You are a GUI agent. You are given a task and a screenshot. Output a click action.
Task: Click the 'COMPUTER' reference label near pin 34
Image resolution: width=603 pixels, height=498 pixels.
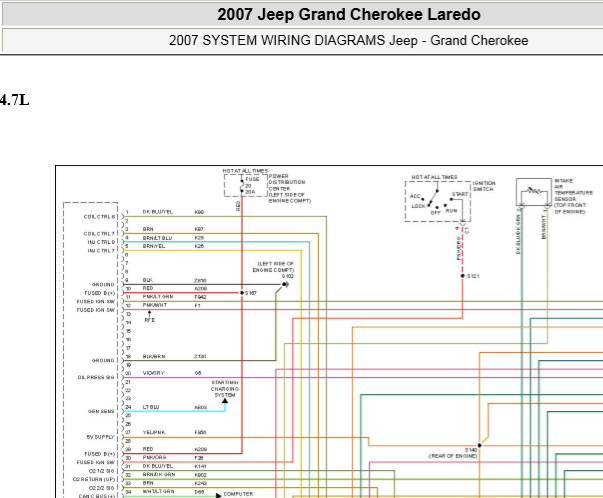(238, 494)
